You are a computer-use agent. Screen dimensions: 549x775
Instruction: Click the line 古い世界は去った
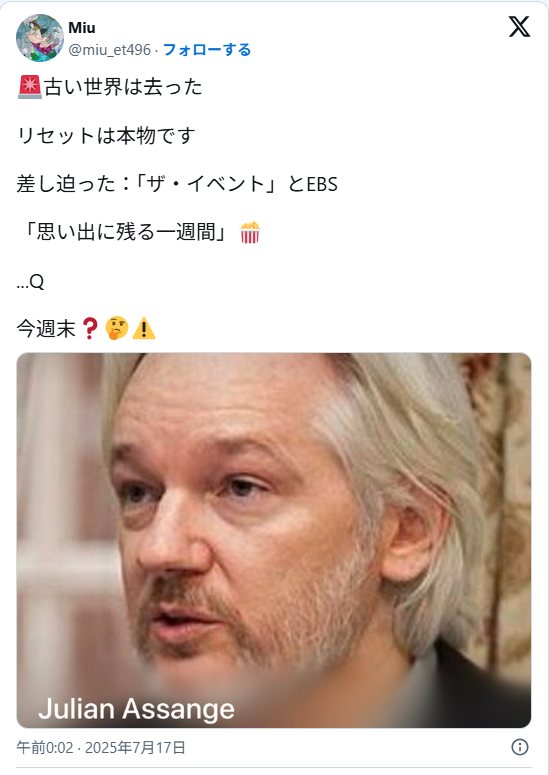coord(123,87)
